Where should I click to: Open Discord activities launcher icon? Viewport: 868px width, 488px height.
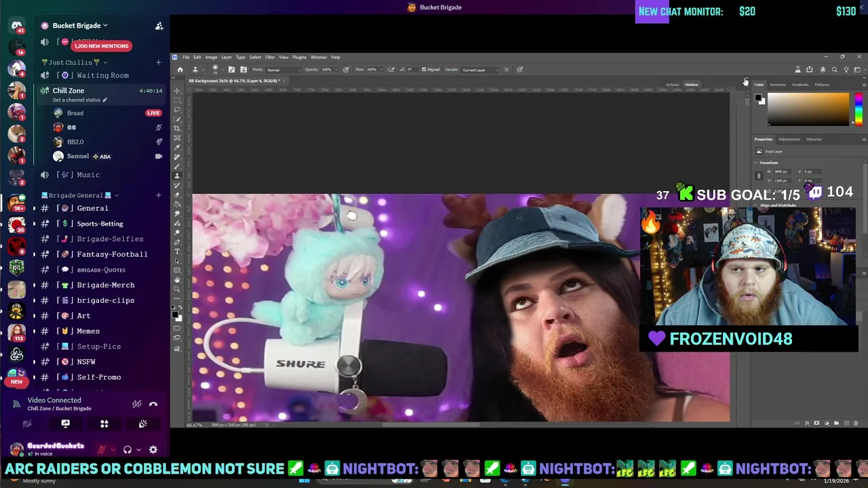click(x=104, y=424)
